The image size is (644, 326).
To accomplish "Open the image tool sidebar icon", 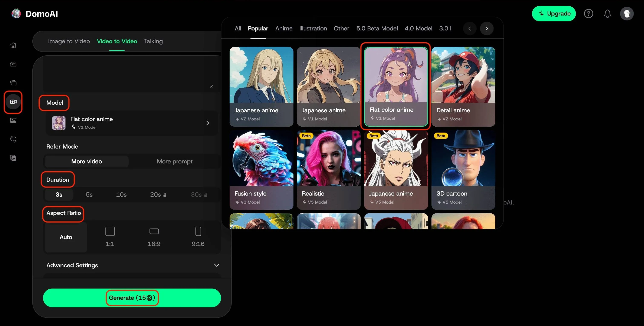I will (x=13, y=120).
